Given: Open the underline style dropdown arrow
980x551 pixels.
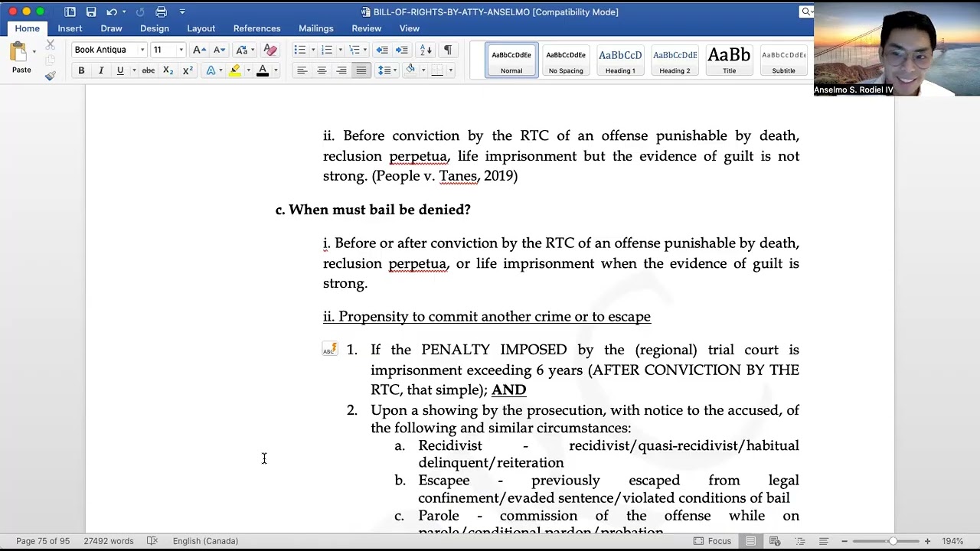Looking at the screenshot, I should [133, 70].
